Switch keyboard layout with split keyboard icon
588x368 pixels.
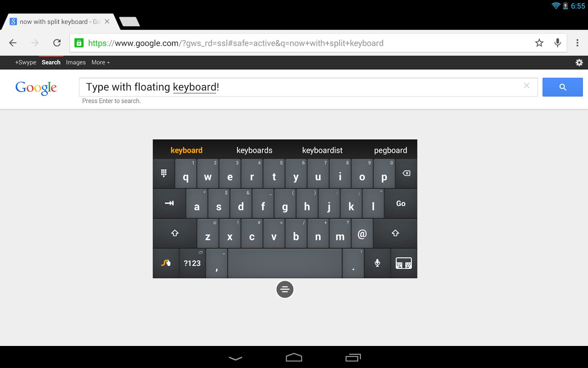coord(404,263)
